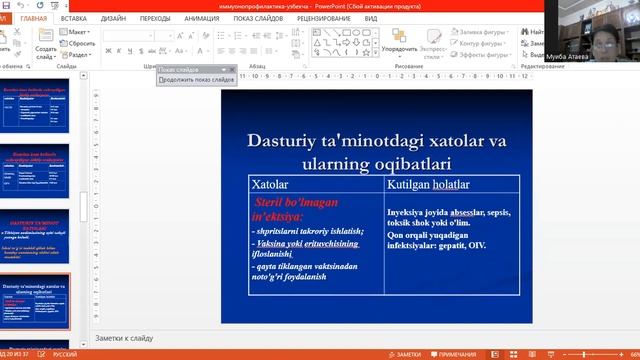
Task: Open the ПОКАЗ СЛАЙДОВ ribbon tab
Action: click(x=258, y=18)
